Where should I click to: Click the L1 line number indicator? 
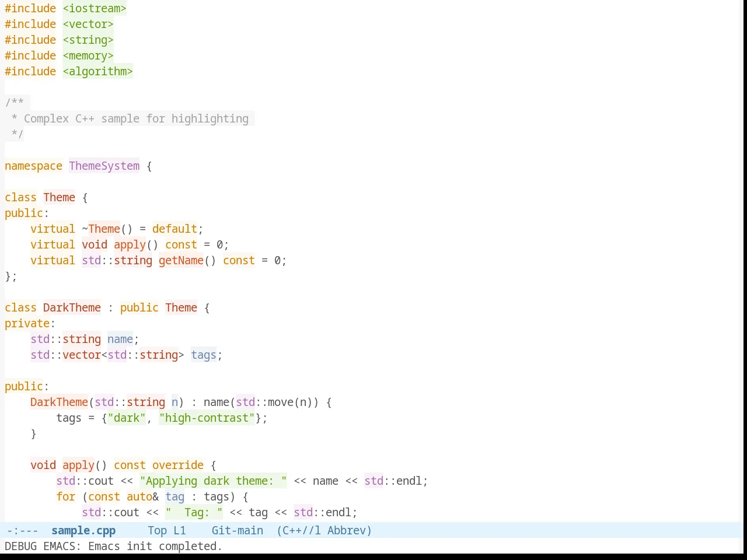pyautogui.click(x=180, y=530)
